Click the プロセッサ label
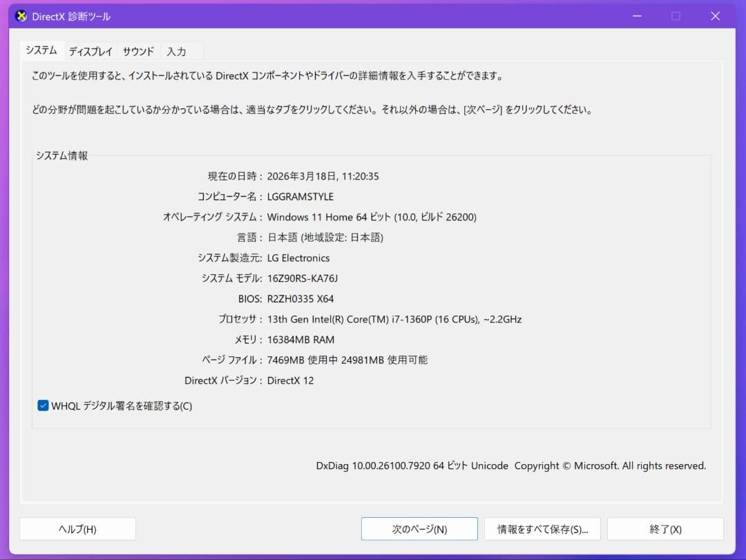Image resolution: width=746 pixels, height=560 pixels. [240, 319]
